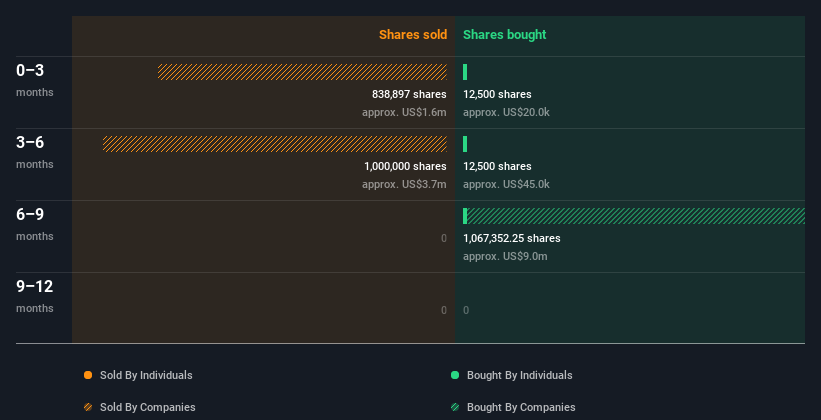Click the 838,897 shares label
The height and width of the screenshot is (420, 821).
409,94
